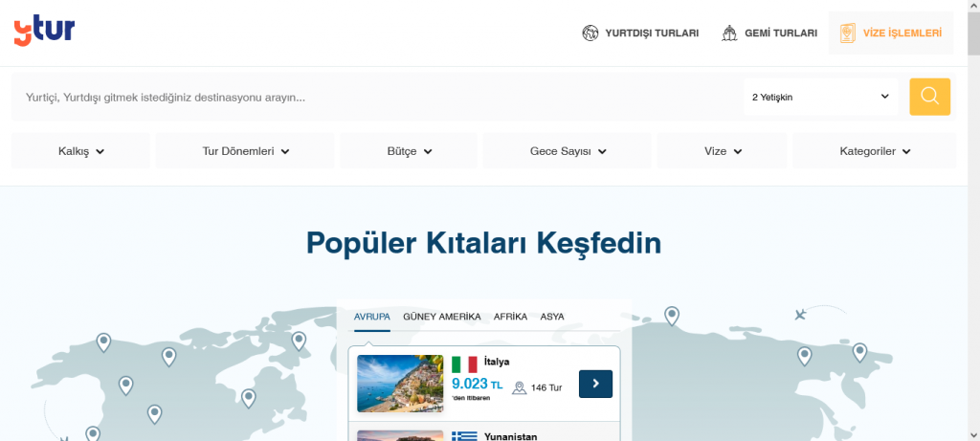Click the globe icon for Yurtdışı Turları
980x441 pixels.
point(590,33)
